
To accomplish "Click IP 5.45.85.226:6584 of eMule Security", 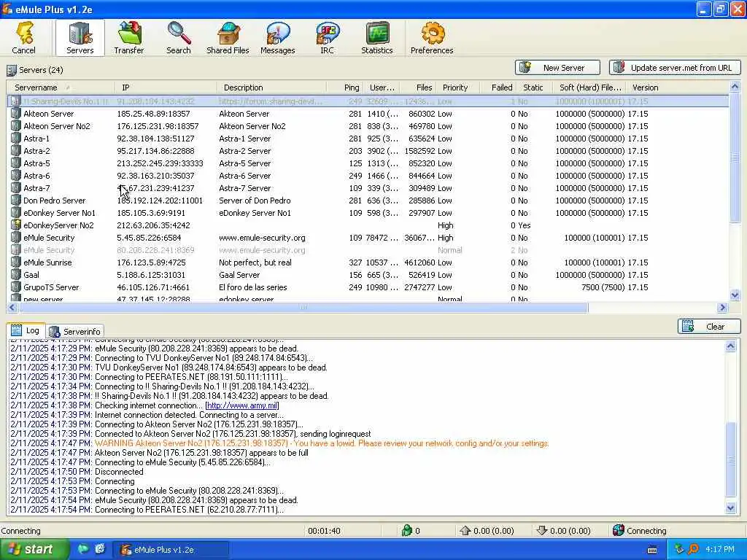I will [149, 238].
